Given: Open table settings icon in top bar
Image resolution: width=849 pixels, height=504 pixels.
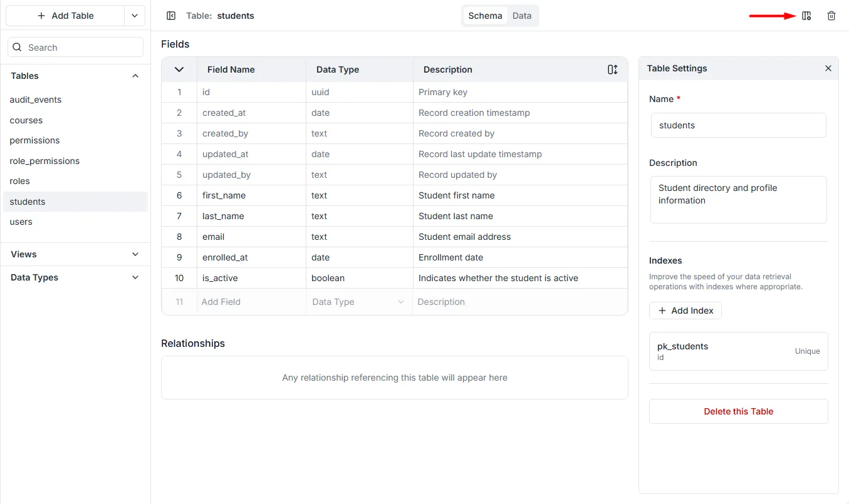Looking at the screenshot, I should coord(806,16).
